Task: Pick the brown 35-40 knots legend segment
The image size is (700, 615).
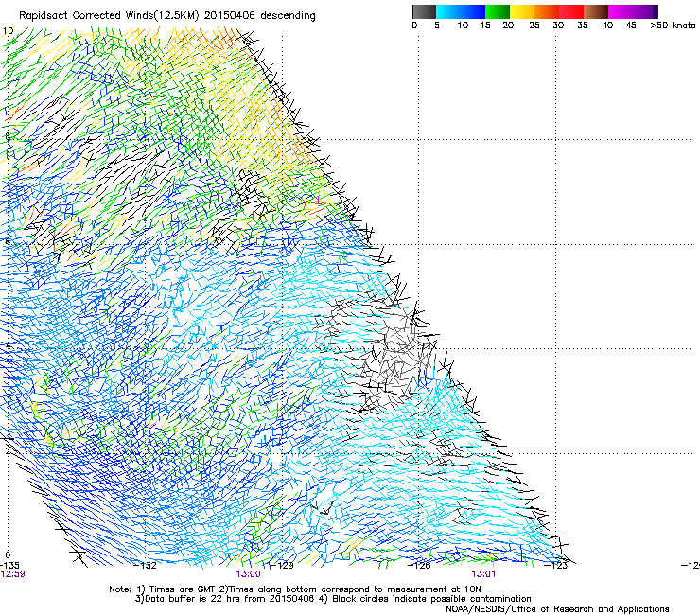Action: 596,11
